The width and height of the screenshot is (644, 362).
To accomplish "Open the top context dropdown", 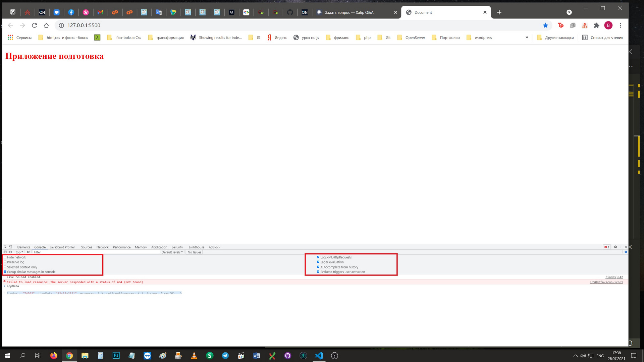I will [19, 252].
